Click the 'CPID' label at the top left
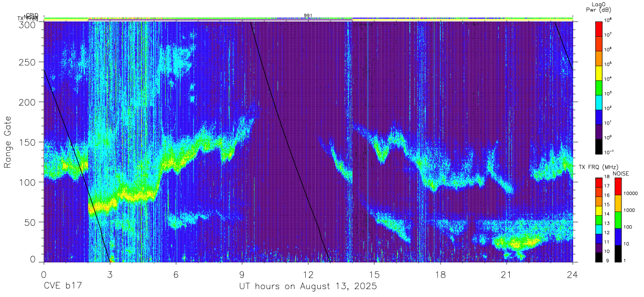The width and height of the screenshot is (644, 297). 32,15
